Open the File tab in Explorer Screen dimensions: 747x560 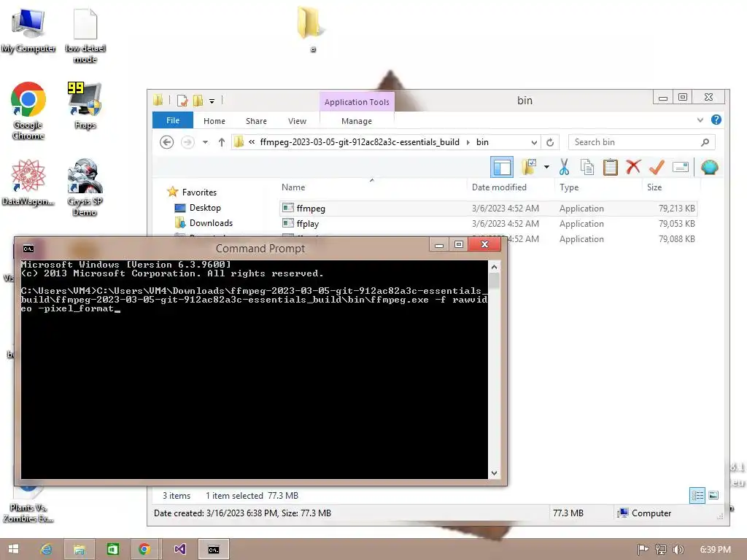pos(172,120)
